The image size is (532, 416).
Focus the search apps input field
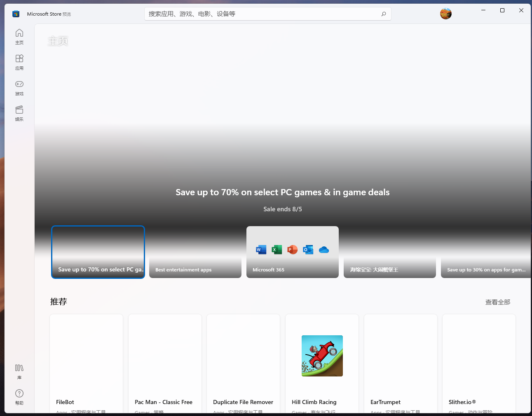point(268,14)
